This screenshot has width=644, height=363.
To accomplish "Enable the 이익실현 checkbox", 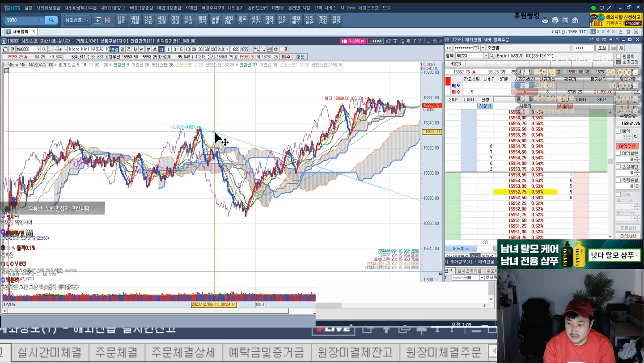I will 619,153.
